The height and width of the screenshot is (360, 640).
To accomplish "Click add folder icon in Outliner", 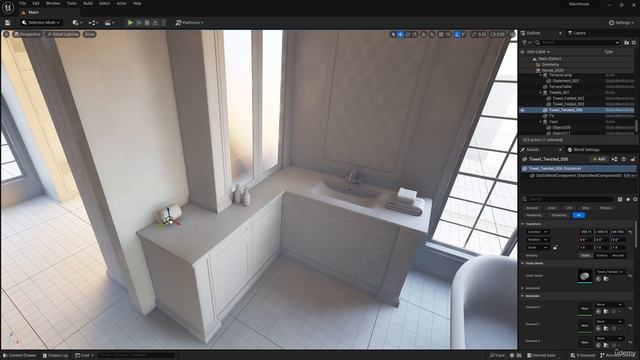I will [627, 42].
